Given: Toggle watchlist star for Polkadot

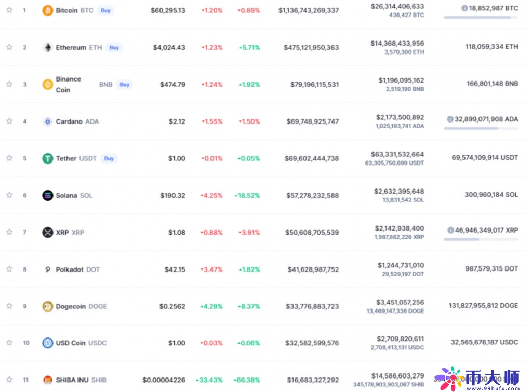Looking at the screenshot, I should (x=9, y=269).
